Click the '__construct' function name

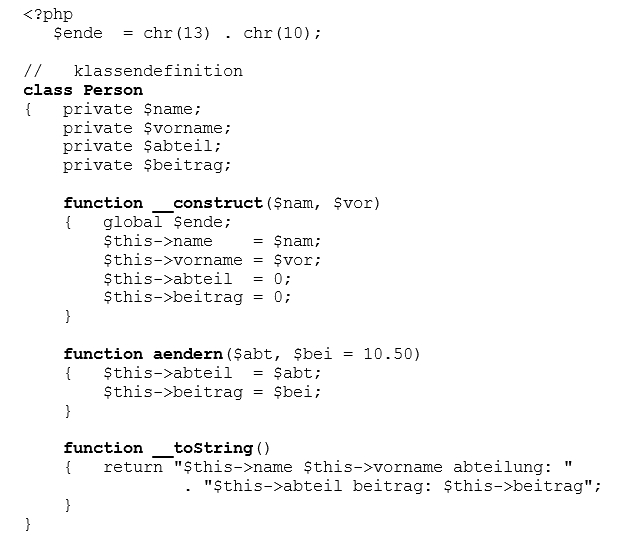coord(207,203)
